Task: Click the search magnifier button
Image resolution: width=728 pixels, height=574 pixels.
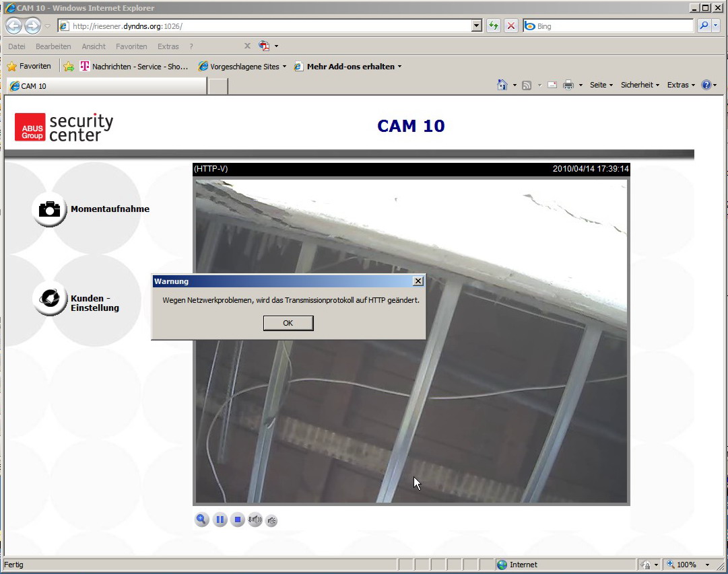Action: (x=704, y=26)
